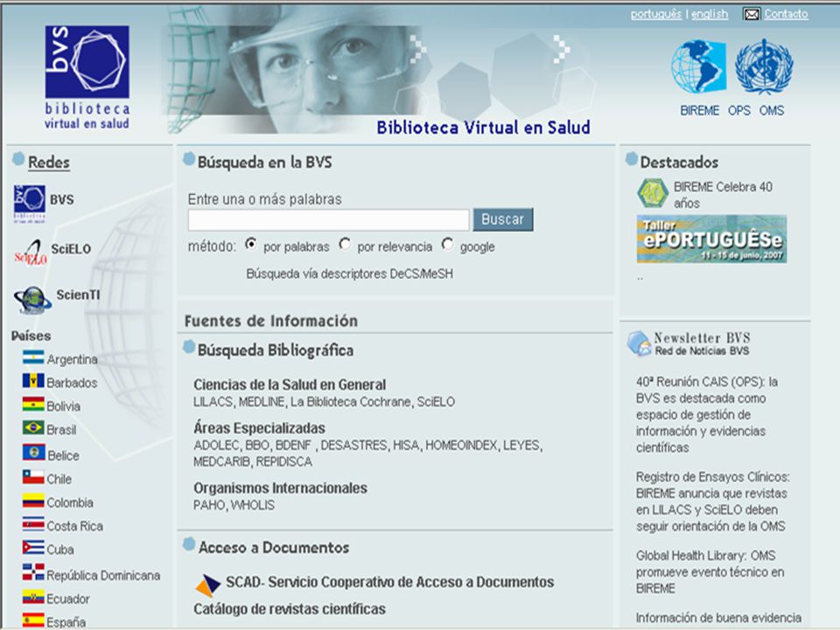Screen dimensions: 840x630
Task: Click the Argentina flag icon
Action: pyautogui.click(x=33, y=357)
